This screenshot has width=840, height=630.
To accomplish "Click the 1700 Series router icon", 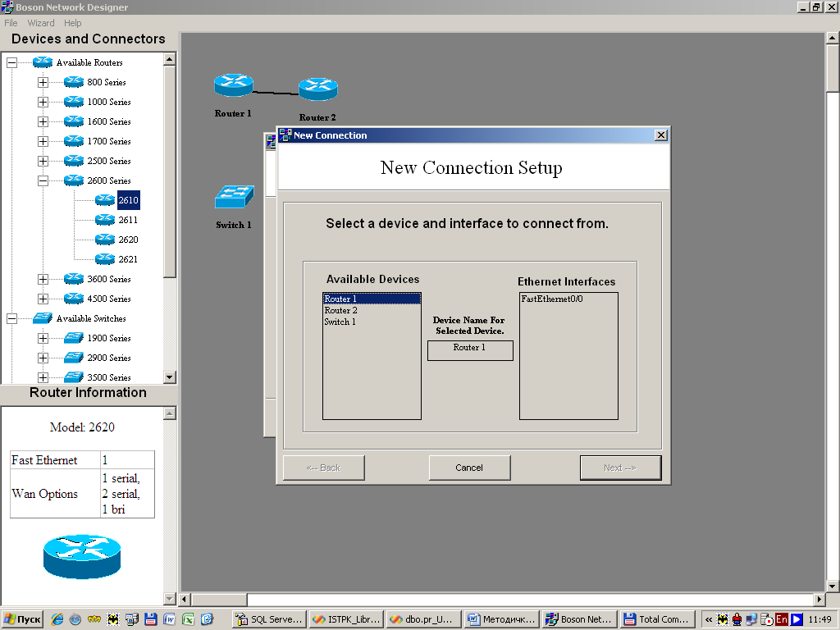I will tap(73, 141).
